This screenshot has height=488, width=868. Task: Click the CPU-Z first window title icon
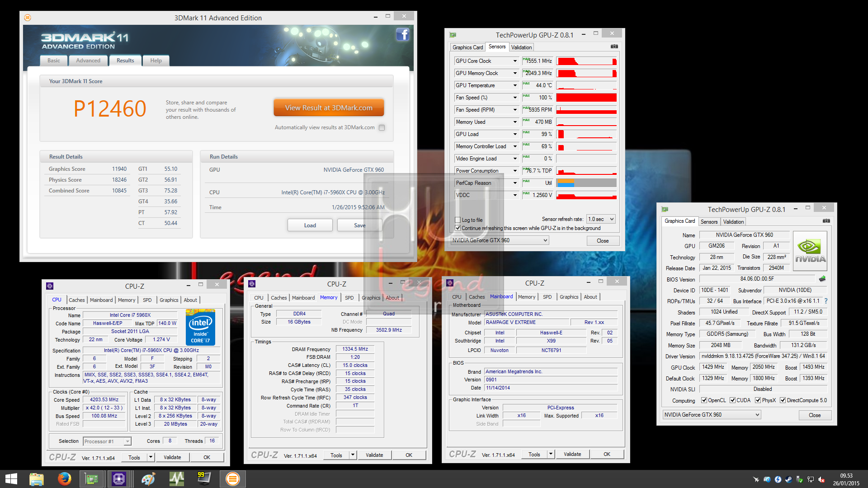tap(50, 286)
